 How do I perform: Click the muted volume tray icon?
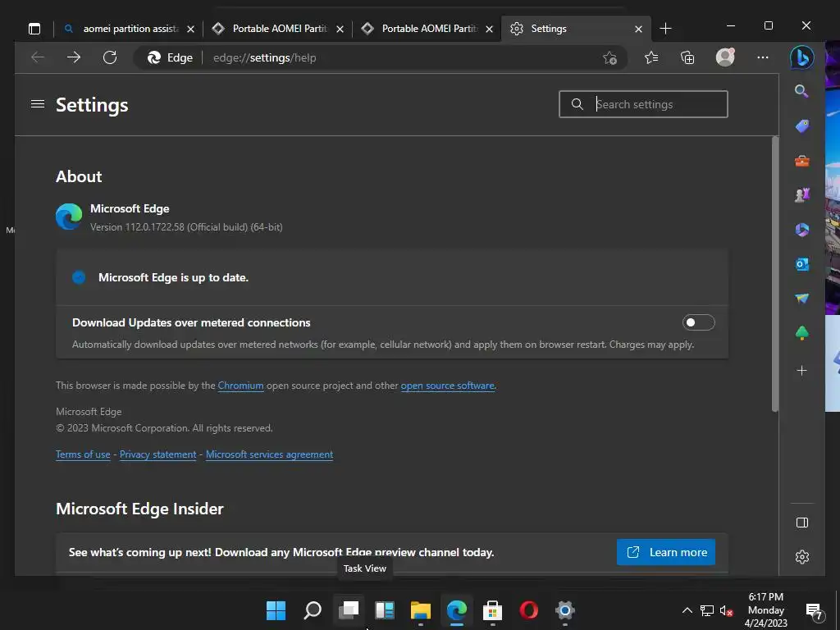pyautogui.click(x=727, y=610)
